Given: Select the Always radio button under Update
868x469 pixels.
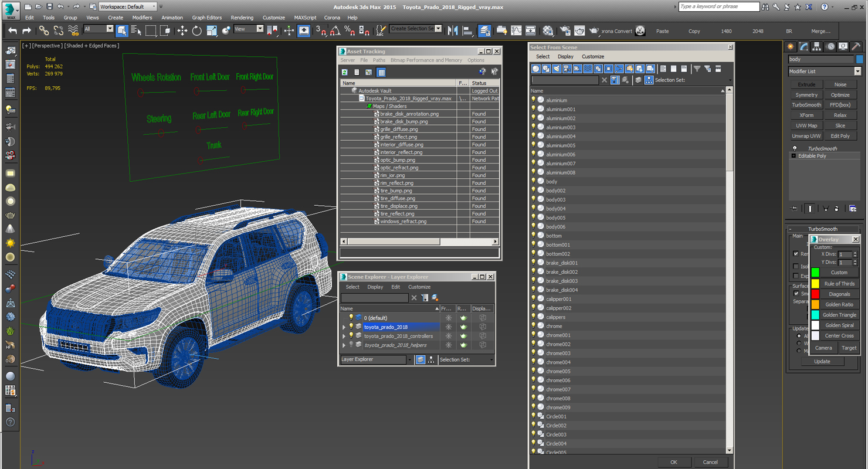Looking at the screenshot, I should [x=799, y=336].
